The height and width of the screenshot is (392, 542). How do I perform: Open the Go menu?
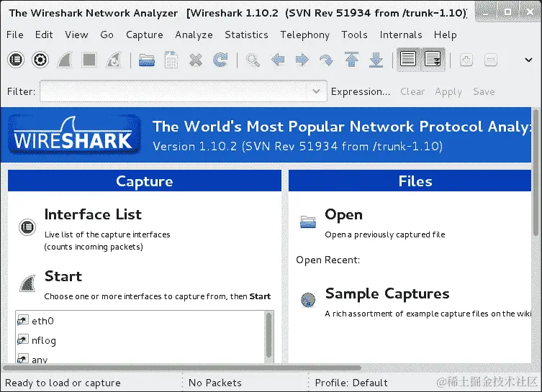107,35
